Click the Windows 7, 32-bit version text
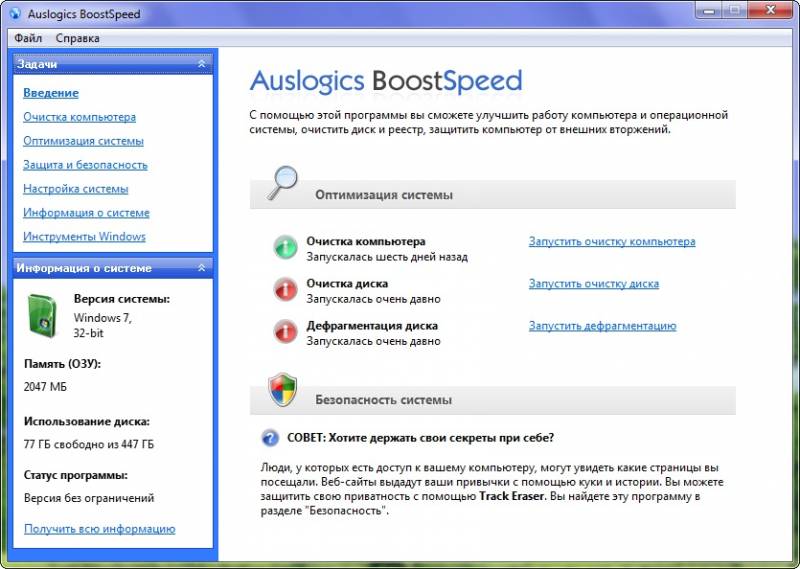Screen dimensions: 800x569 click(x=103, y=325)
